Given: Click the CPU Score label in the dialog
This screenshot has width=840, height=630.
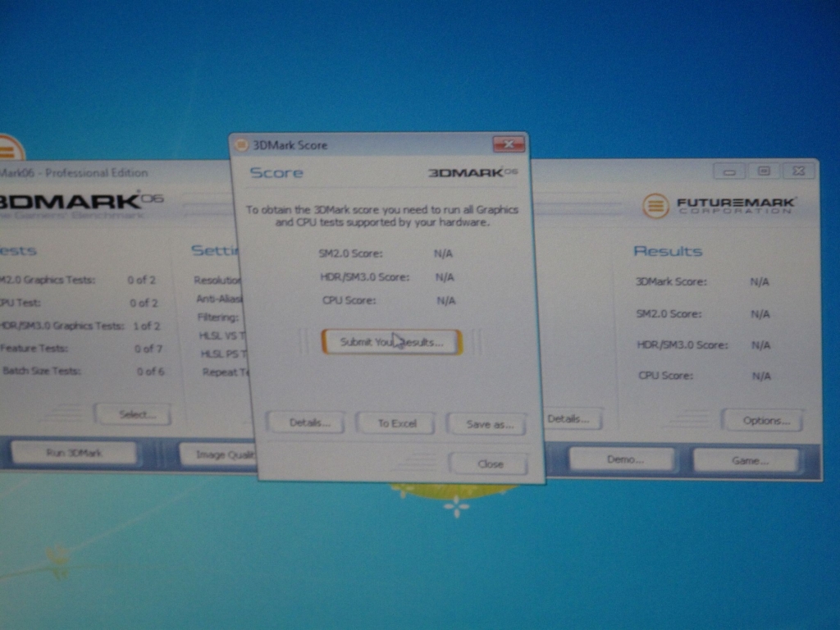Looking at the screenshot, I should pyautogui.click(x=349, y=300).
